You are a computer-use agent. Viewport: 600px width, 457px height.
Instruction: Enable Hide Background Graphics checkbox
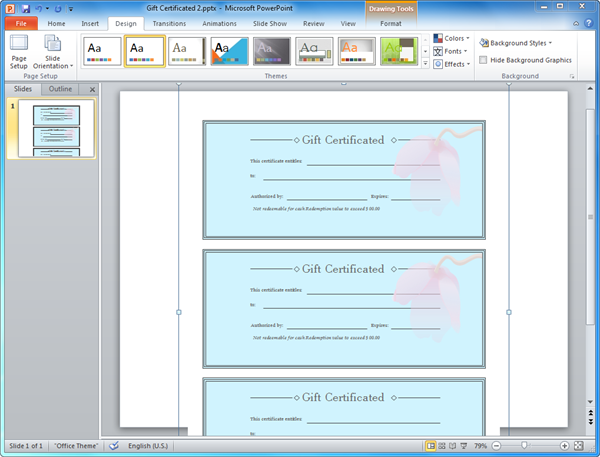point(484,60)
